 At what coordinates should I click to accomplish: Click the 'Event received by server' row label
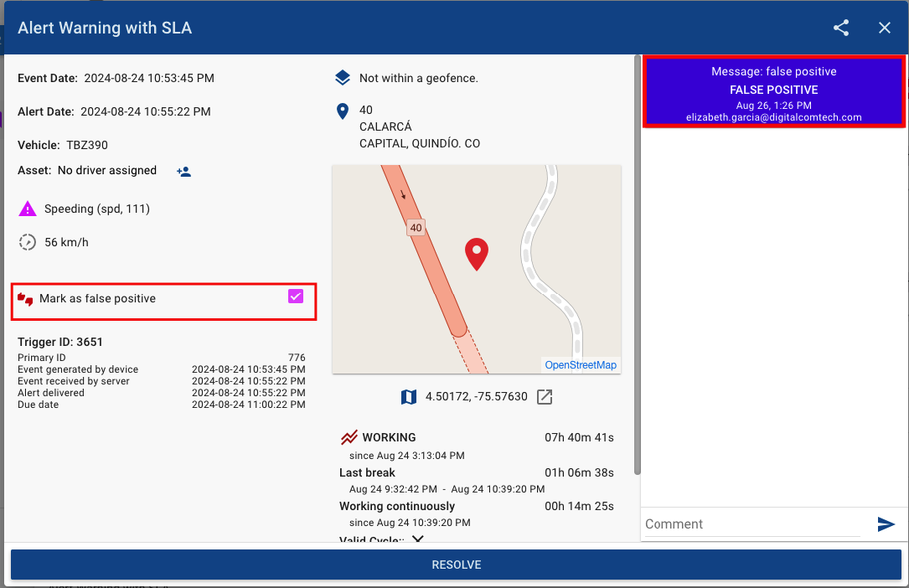point(74,381)
